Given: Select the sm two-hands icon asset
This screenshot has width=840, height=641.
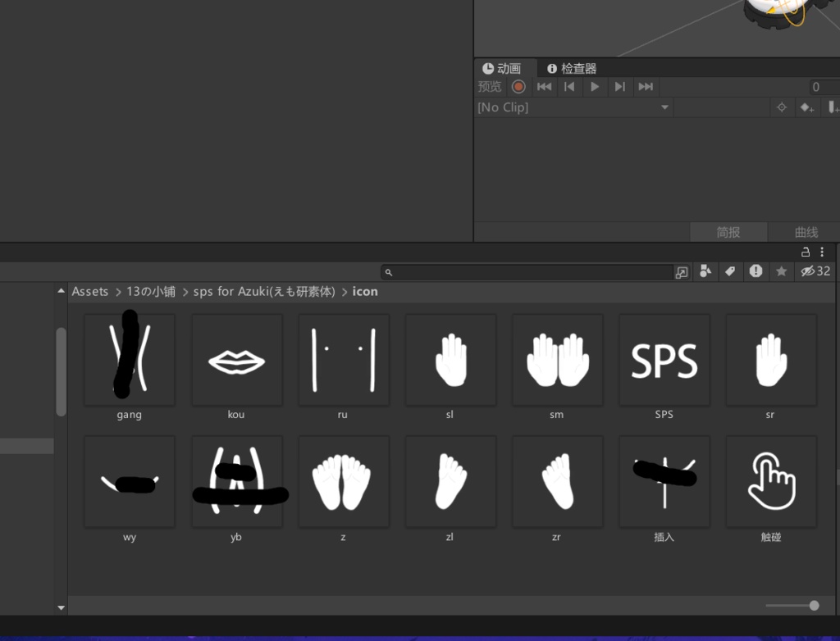Looking at the screenshot, I should 557,359.
